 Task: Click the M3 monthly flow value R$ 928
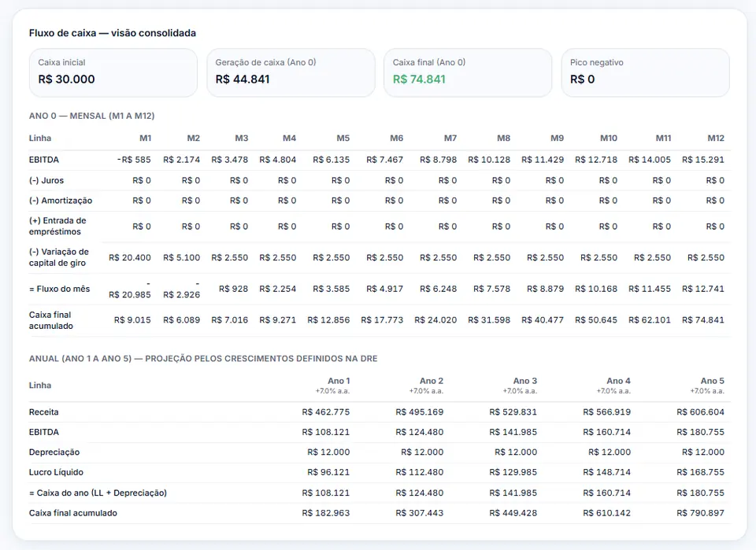pyautogui.click(x=233, y=289)
